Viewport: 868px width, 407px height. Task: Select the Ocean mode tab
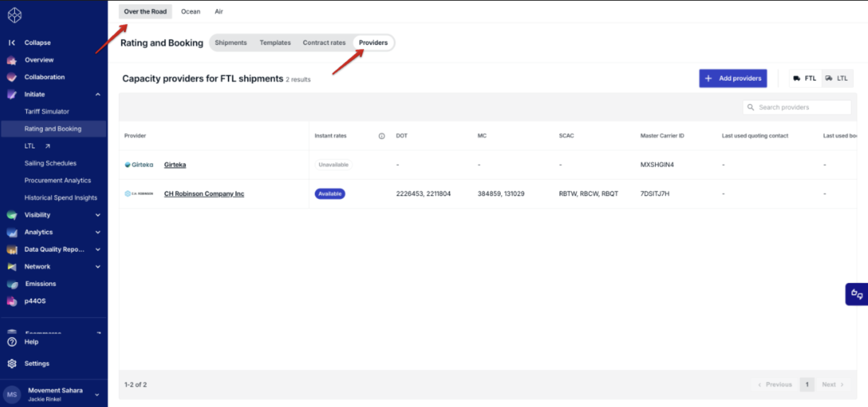pos(190,11)
